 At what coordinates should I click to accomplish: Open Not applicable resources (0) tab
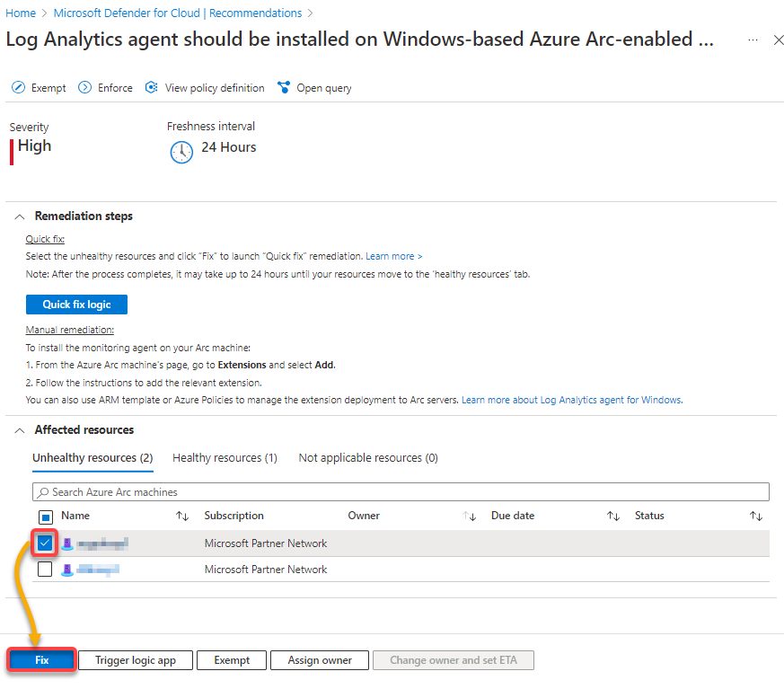(368, 458)
